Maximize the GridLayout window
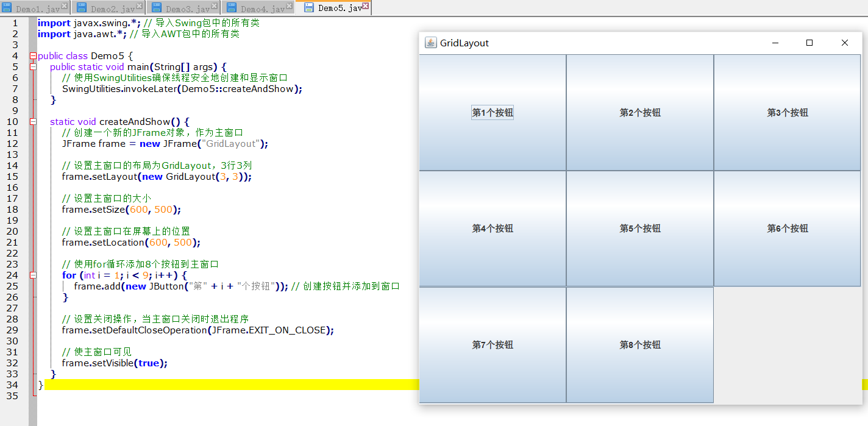 (809, 43)
